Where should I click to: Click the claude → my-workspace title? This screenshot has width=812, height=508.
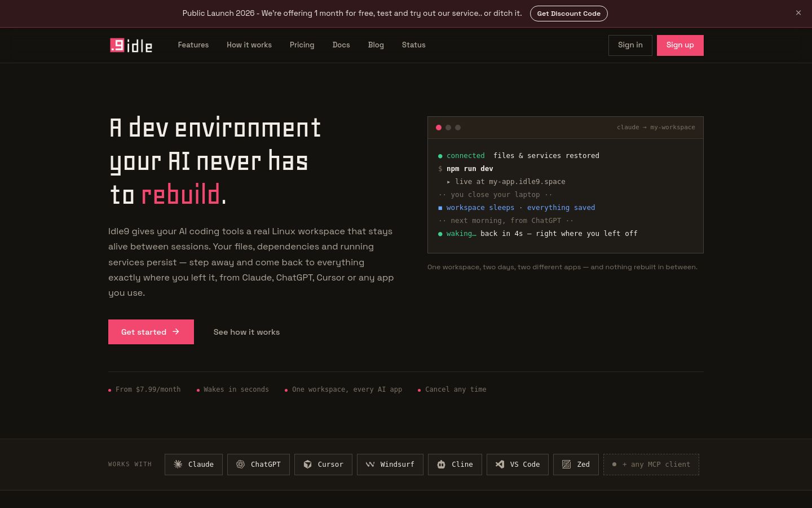click(x=656, y=128)
